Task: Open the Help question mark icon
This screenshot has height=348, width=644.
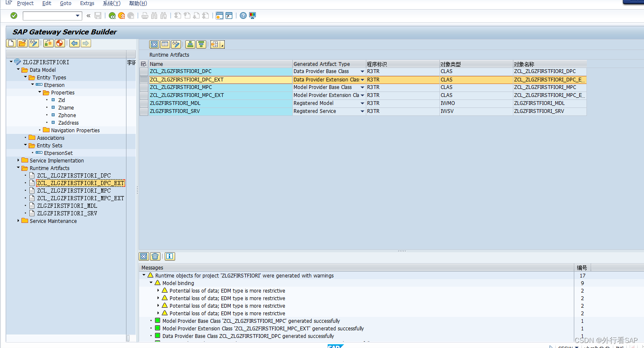Action: coord(243,16)
